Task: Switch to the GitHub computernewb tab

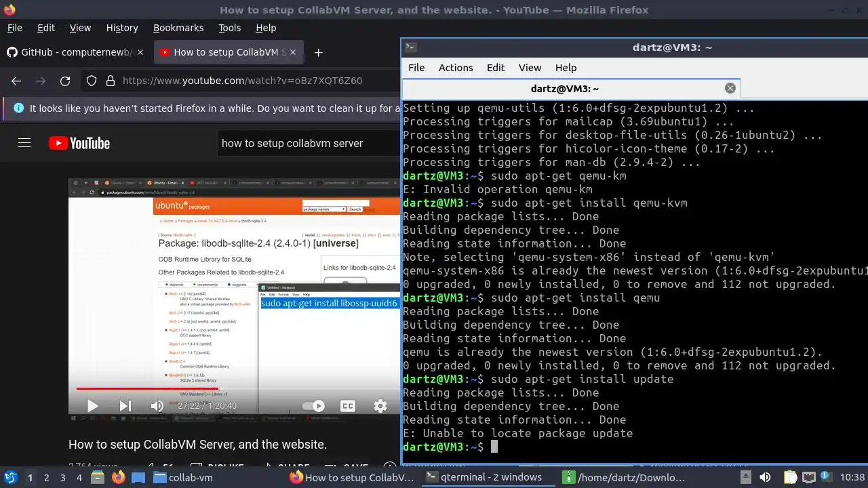Action: (75, 52)
